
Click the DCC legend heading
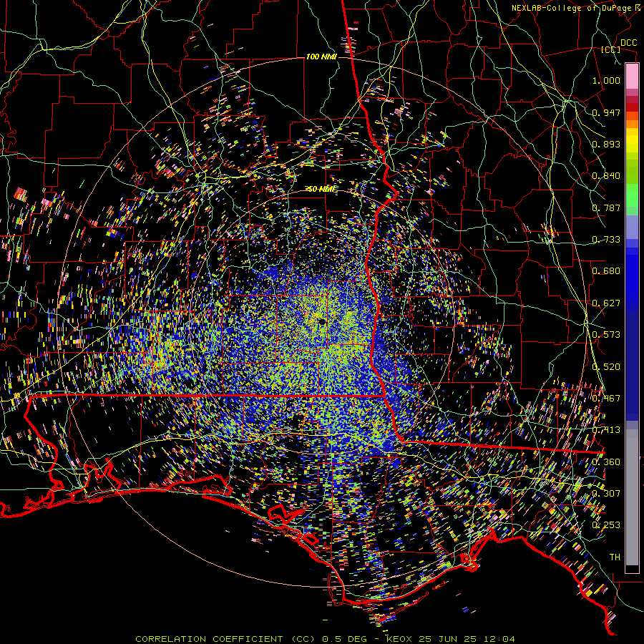[x=628, y=43]
